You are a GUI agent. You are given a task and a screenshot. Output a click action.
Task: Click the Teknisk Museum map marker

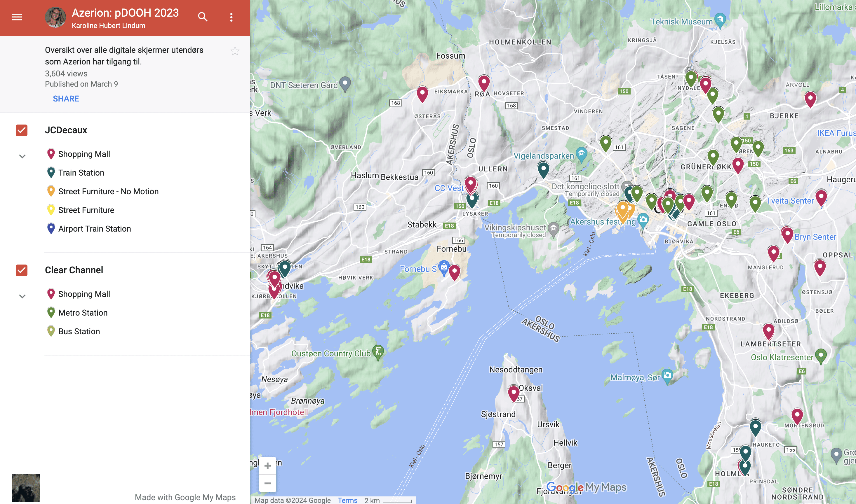pos(720,20)
